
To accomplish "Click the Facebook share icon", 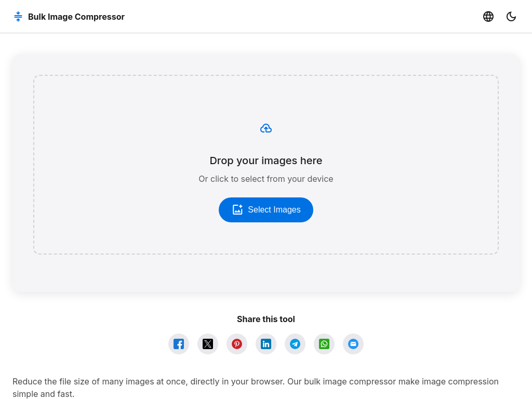I will [179, 344].
